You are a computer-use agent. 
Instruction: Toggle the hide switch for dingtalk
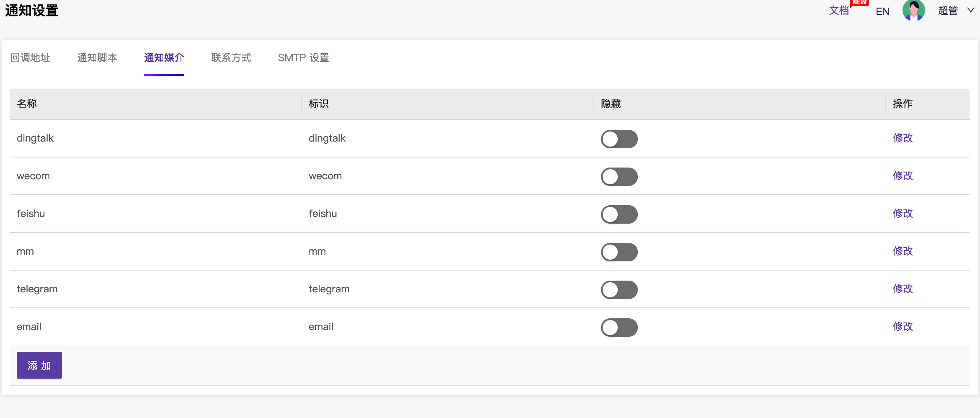[x=619, y=139]
